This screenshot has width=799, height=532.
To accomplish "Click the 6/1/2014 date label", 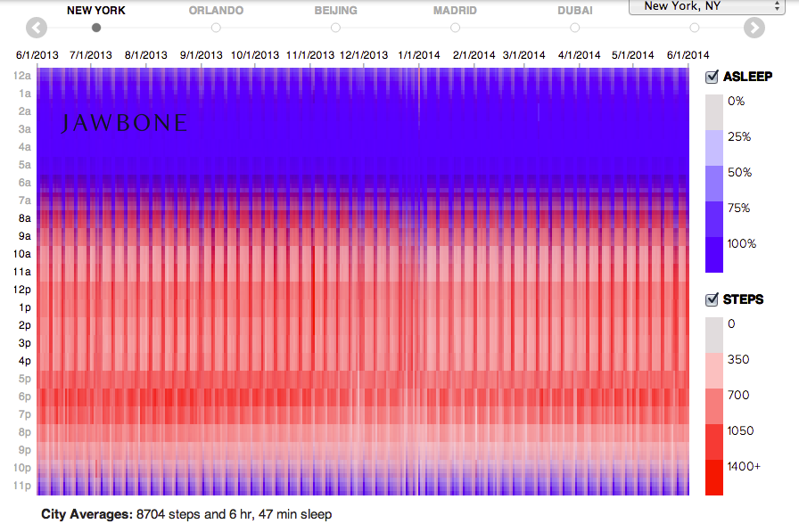I will [688, 55].
